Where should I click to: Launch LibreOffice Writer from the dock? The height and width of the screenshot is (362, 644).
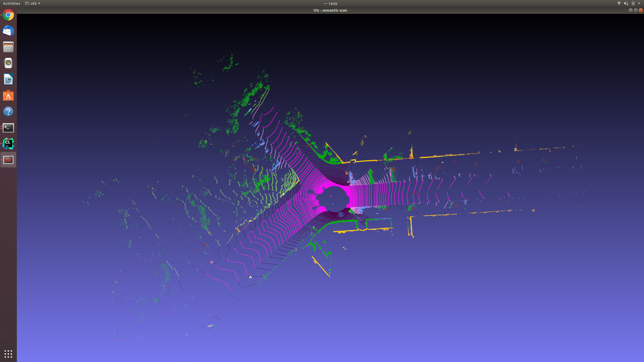pos(8,79)
